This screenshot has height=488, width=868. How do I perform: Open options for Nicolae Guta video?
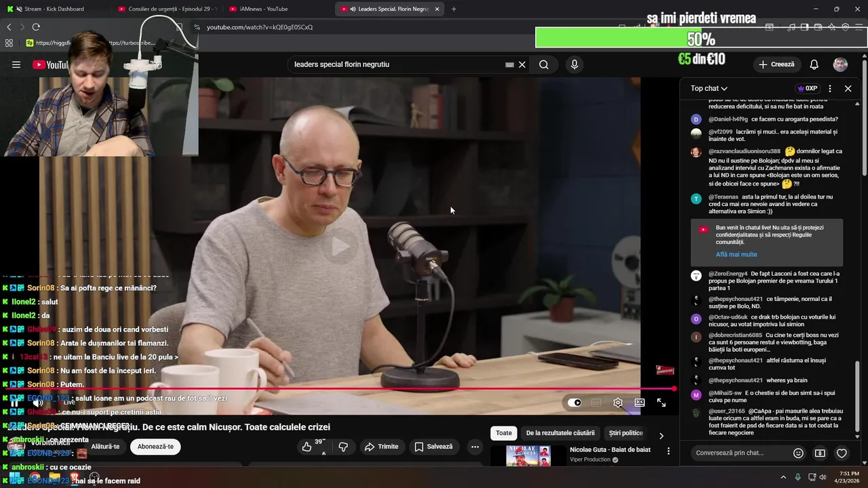(668, 451)
